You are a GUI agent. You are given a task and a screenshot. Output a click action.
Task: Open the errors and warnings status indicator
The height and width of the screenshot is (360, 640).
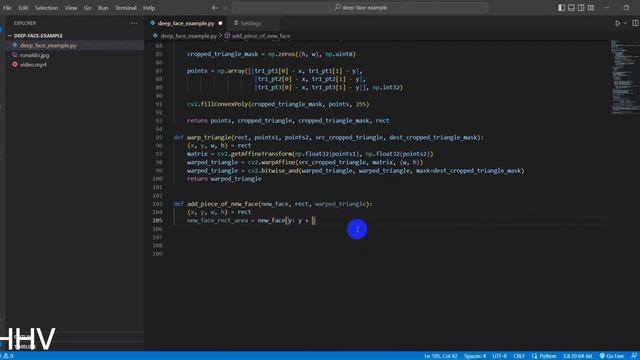pyautogui.click(x=7, y=356)
